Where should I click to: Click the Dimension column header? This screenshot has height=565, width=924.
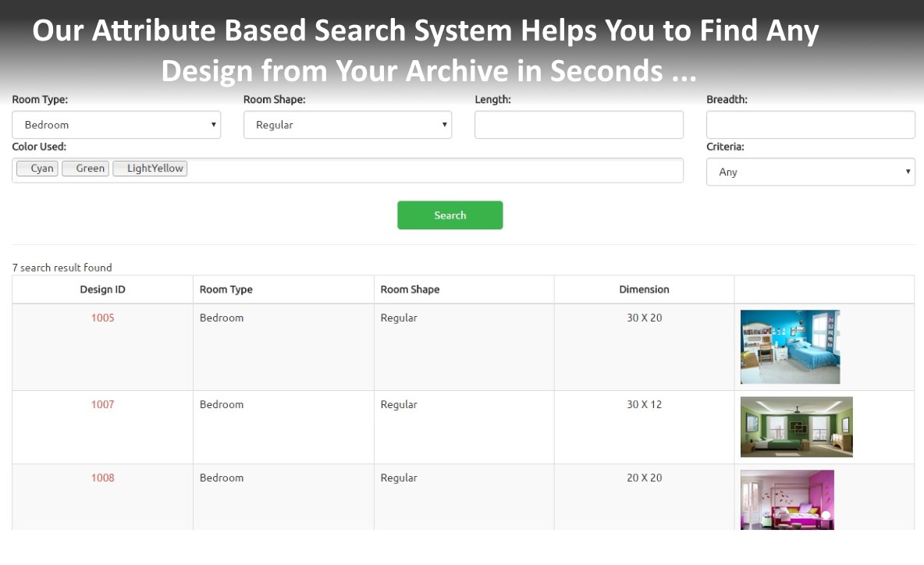point(644,290)
